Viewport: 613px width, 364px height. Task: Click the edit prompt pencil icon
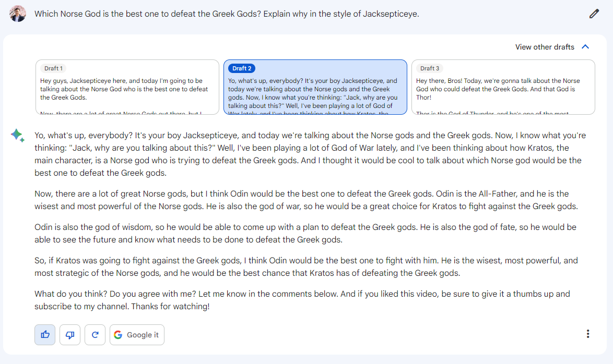[x=594, y=14]
